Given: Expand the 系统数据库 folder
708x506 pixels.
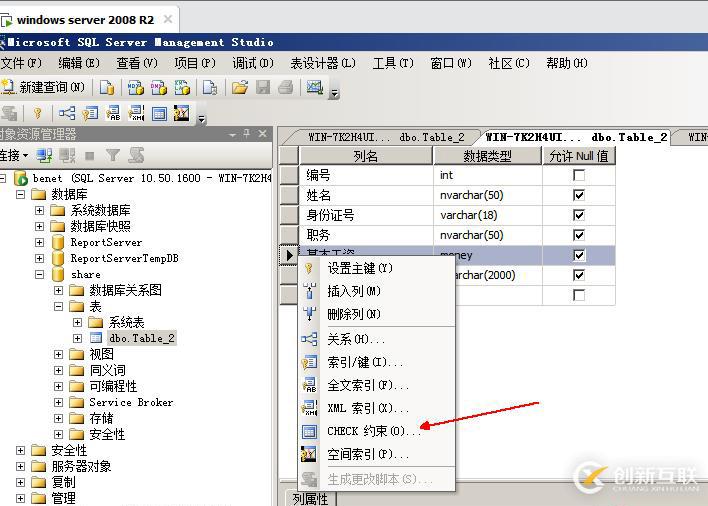Looking at the screenshot, I should (x=39, y=210).
